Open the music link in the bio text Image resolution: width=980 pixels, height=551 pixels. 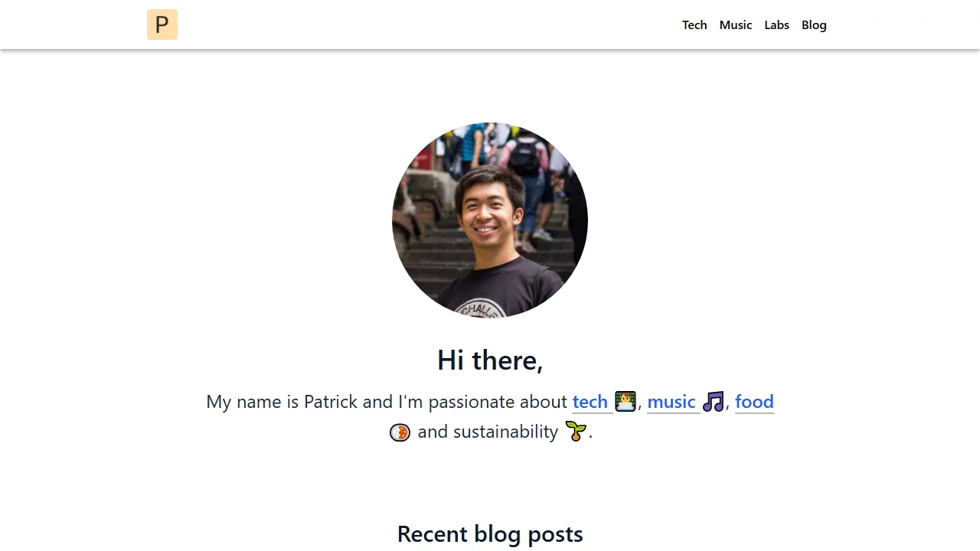(671, 401)
